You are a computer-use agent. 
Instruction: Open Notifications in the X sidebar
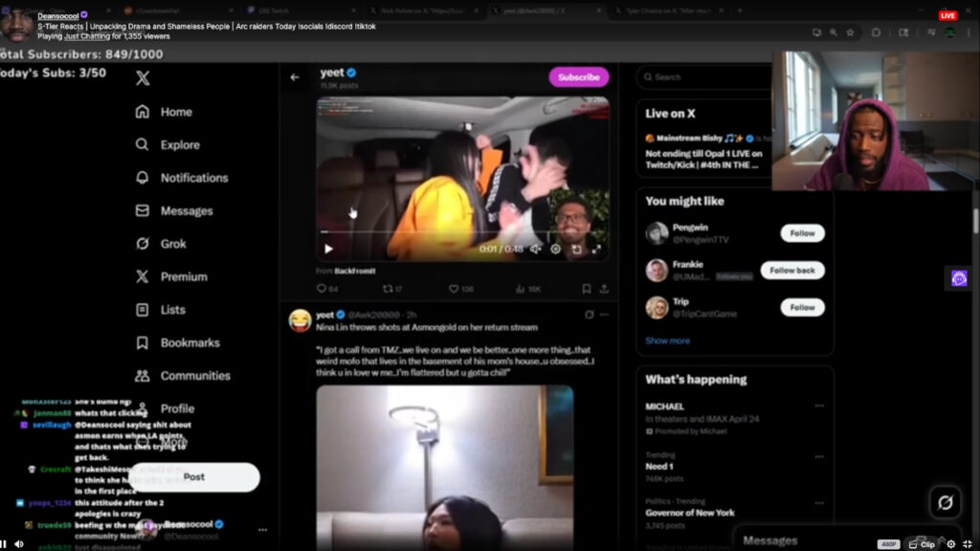click(189, 178)
